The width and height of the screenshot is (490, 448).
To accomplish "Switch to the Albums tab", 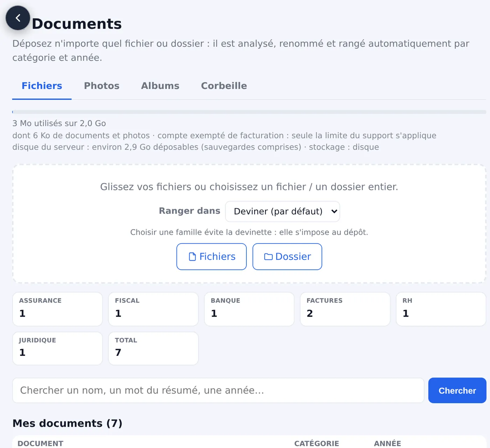I will (x=160, y=86).
